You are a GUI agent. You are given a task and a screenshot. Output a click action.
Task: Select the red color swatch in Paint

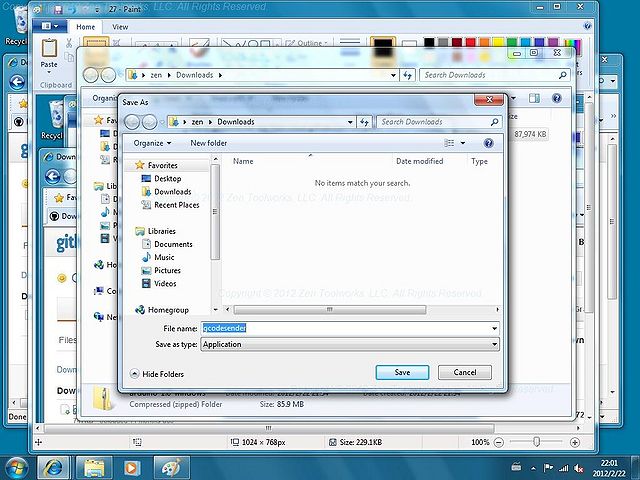tap(471, 42)
